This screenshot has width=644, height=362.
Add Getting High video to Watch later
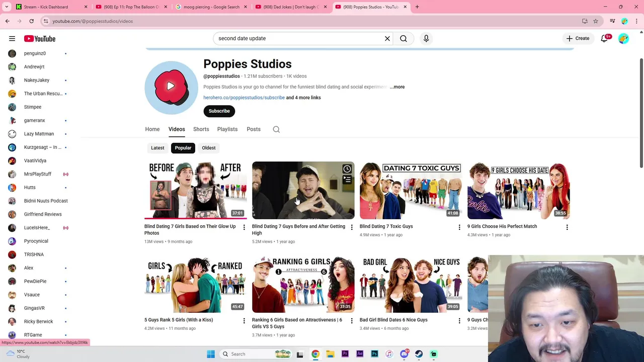[x=347, y=169]
